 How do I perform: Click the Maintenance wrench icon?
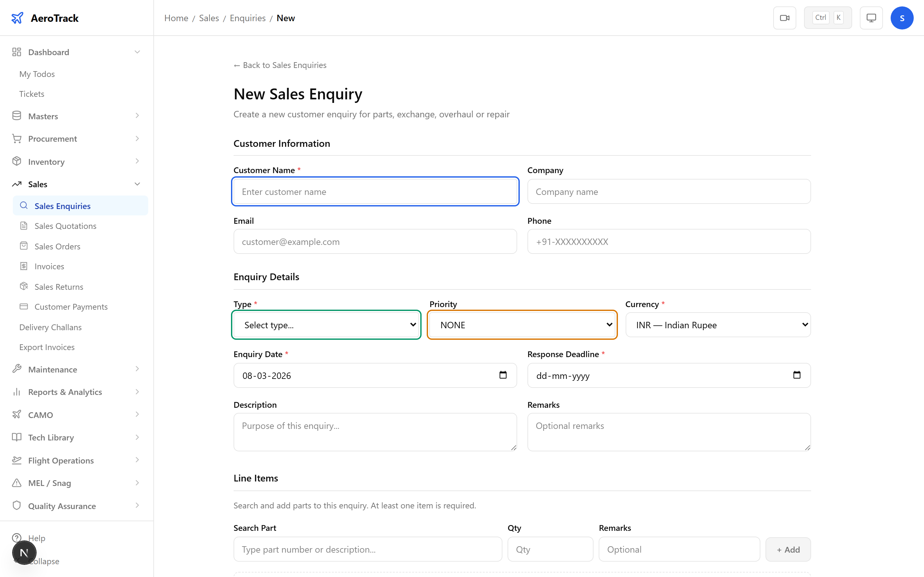click(16, 369)
